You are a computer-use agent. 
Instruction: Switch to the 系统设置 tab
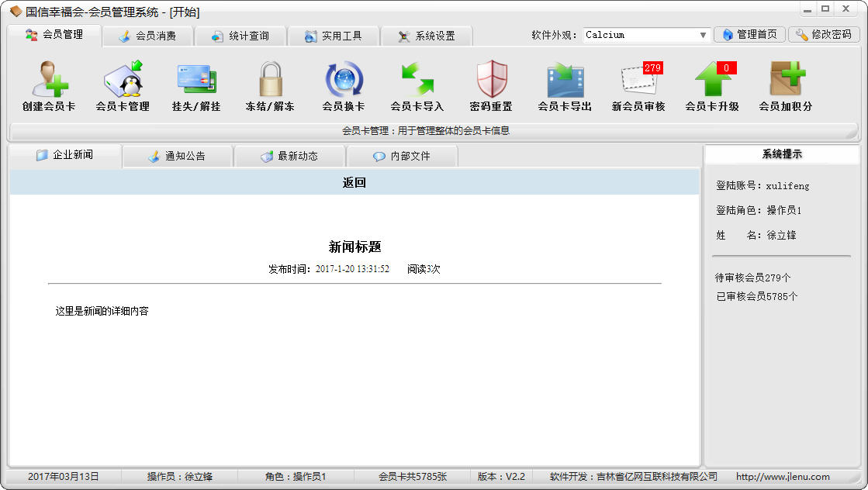pyautogui.click(x=426, y=36)
